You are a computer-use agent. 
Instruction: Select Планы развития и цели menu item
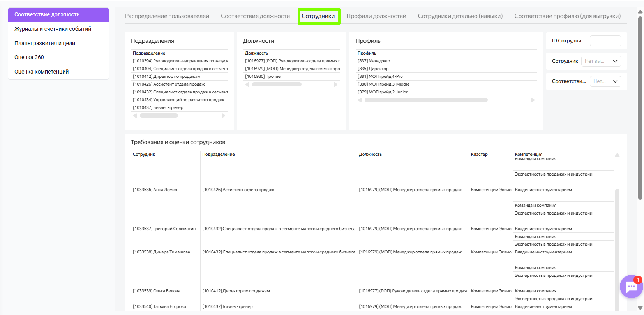click(x=45, y=43)
